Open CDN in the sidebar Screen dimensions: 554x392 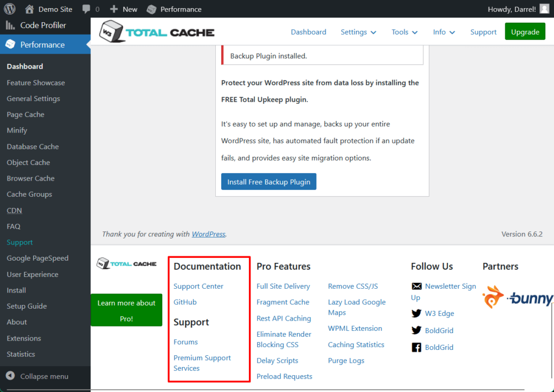(x=14, y=210)
